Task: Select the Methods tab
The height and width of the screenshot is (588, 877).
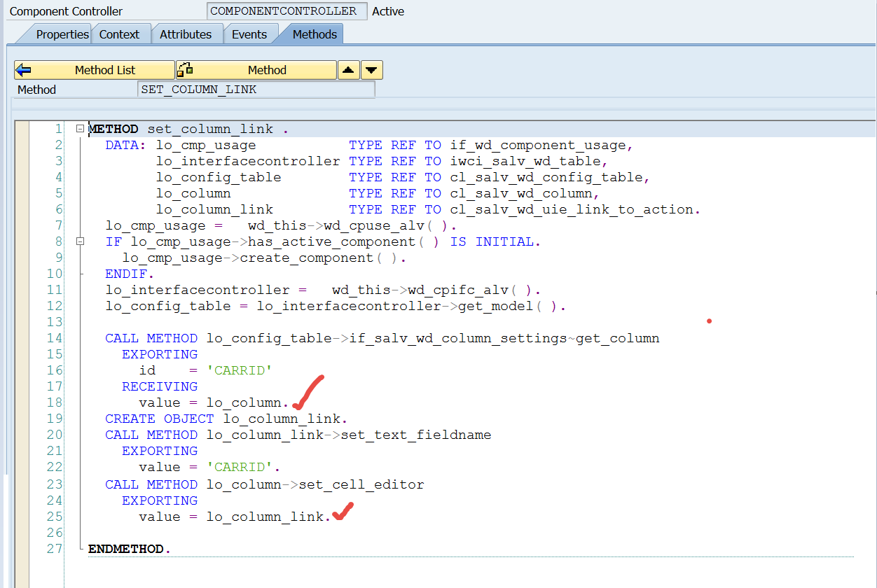Action: pyautogui.click(x=314, y=34)
